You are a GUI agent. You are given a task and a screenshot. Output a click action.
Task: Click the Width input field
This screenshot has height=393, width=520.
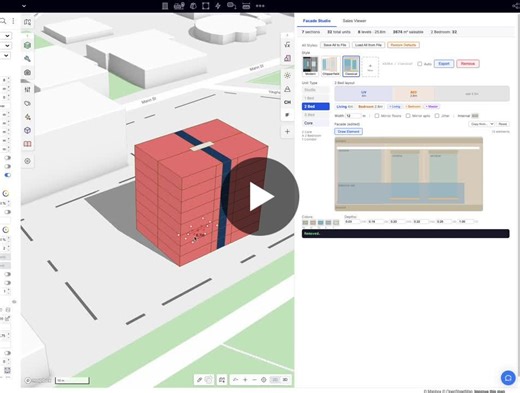click(353, 116)
